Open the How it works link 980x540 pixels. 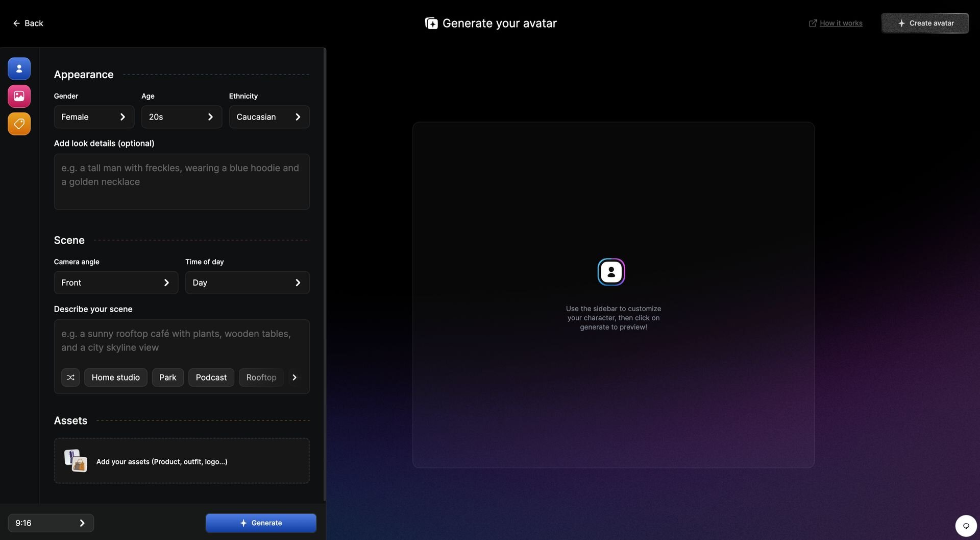coord(841,23)
